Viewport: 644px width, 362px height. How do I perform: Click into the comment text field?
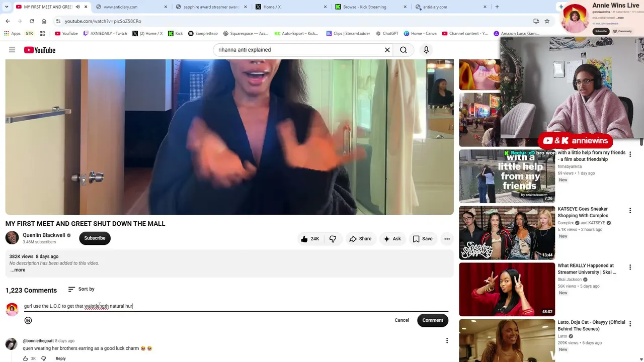click(236, 306)
